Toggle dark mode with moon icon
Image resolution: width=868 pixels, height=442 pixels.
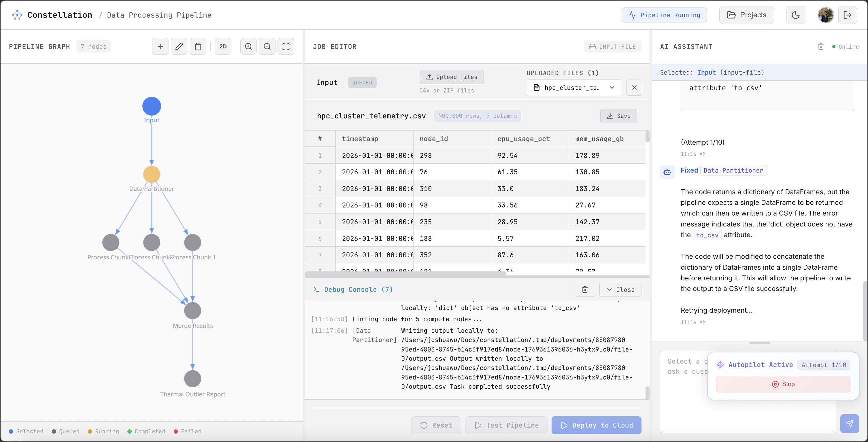pyautogui.click(x=796, y=15)
